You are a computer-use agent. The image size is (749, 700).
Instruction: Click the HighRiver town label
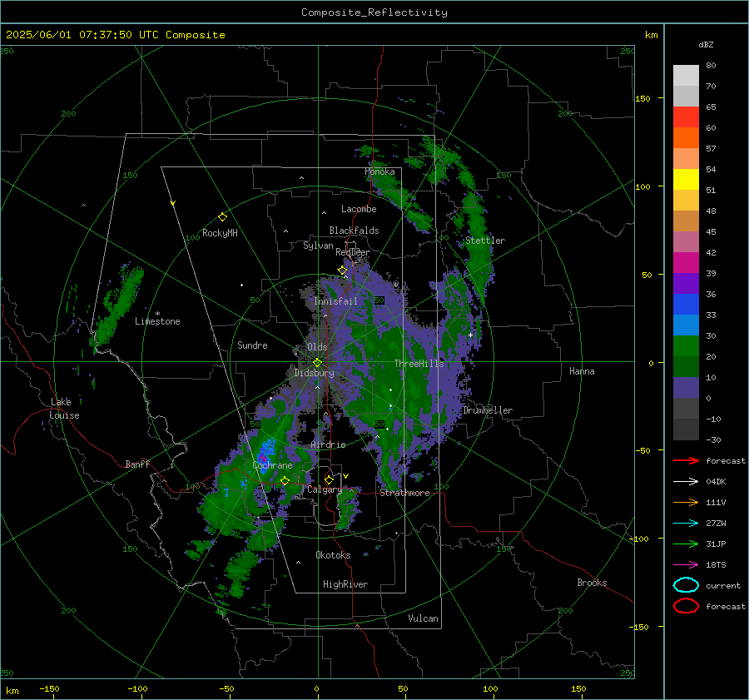[345, 584]
